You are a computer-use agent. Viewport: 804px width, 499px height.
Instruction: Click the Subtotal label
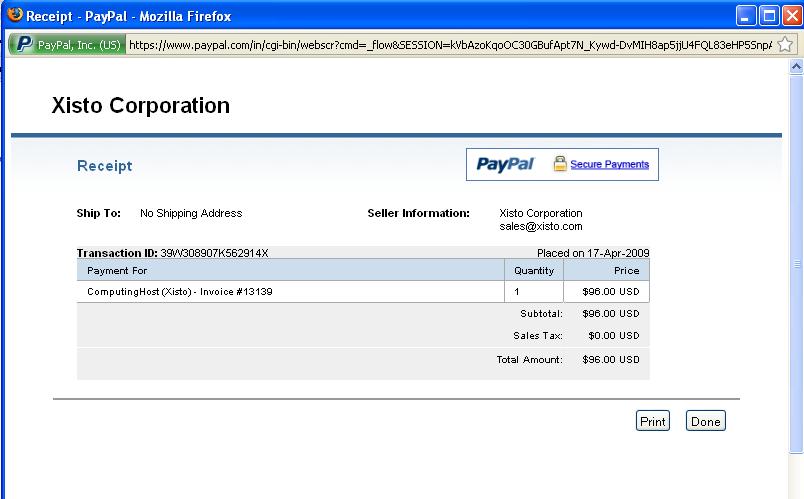coord(541,313)
